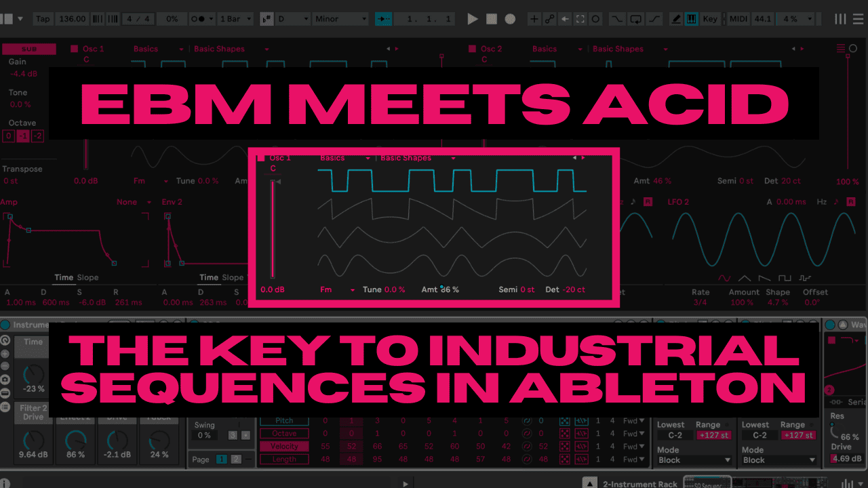868x488 pixels.
Task: Toggle the SUB oscillator on or off
Action: pos(28,49)
